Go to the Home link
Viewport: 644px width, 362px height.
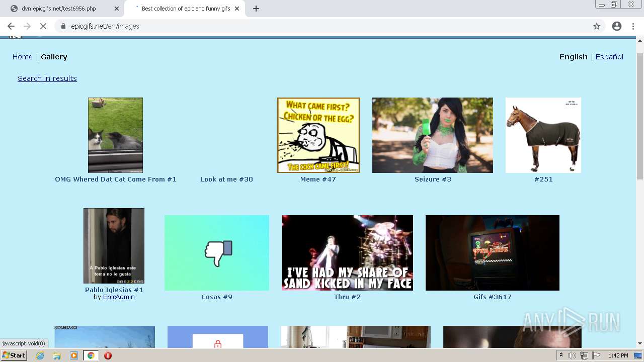[x=23, y=57]
